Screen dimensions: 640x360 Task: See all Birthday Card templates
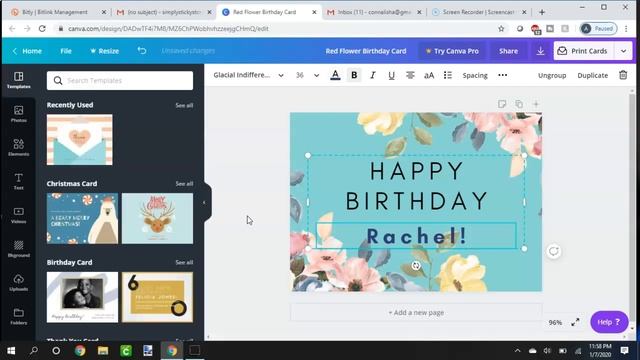[184, 262]
